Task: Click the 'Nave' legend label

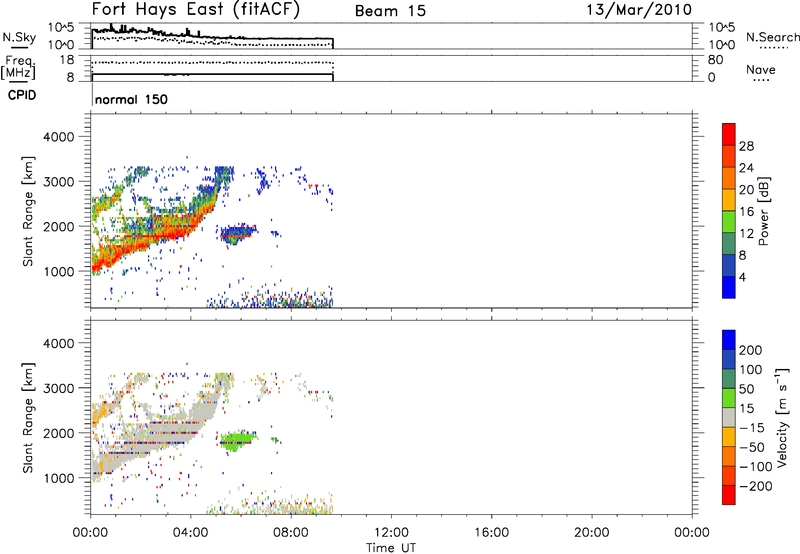Action: tap(761, 69)
